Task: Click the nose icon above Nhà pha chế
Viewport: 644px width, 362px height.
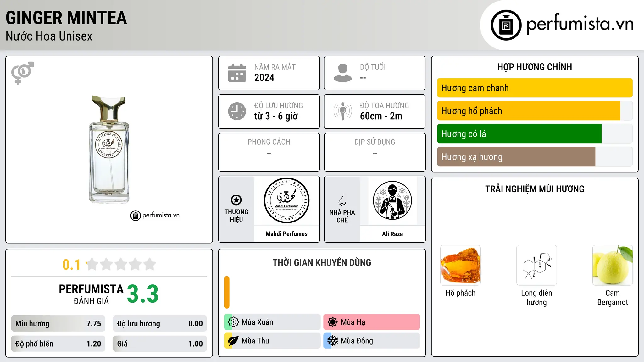Action: pyautogui.click(x=342, y=200)
